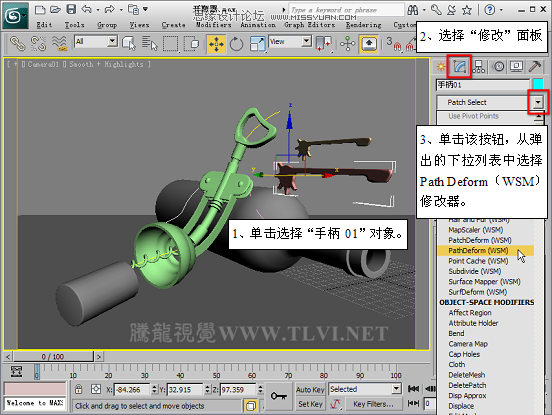
Task: Click the Select and Manipulate button
Action: click(x=347, y=44)
